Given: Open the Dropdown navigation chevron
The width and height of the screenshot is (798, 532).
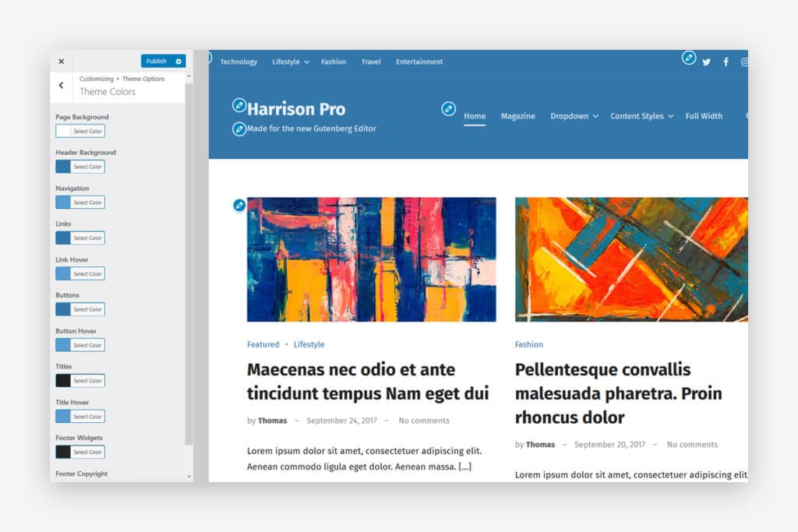Looking at the screenshot, I should (x=595, y=116).
